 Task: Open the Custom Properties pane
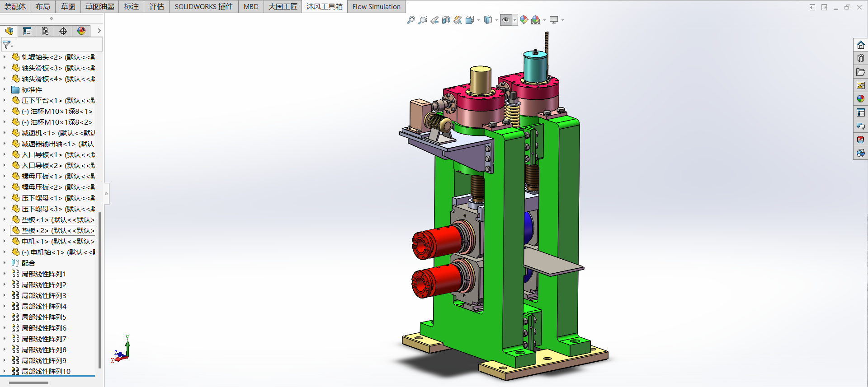[x=860, y=112]
